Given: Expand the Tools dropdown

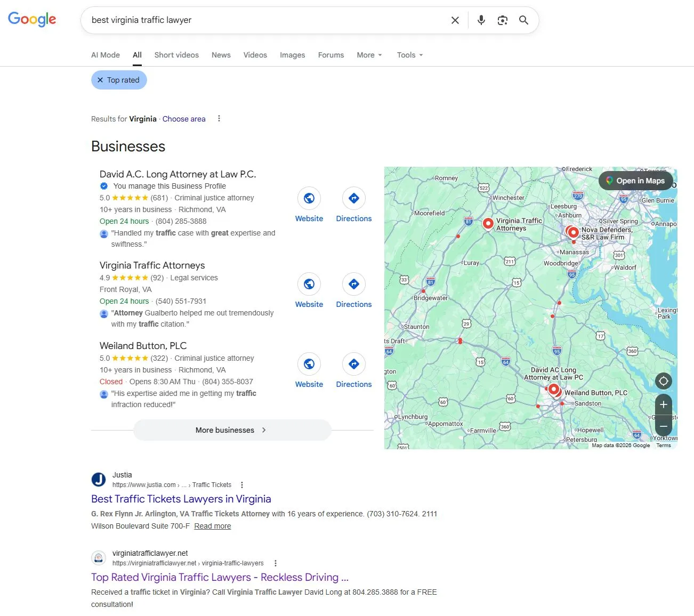Looking at the screenshot, I should click(x=410, y=55).
